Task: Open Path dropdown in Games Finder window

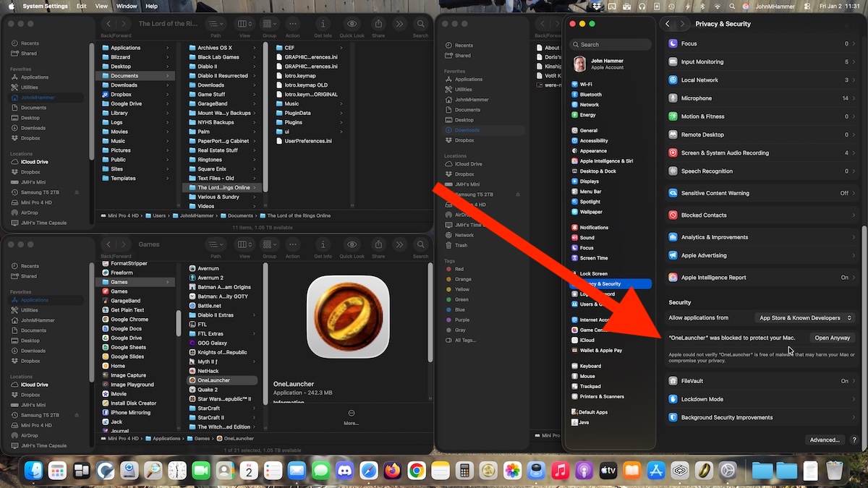Action: click(216, 244)
